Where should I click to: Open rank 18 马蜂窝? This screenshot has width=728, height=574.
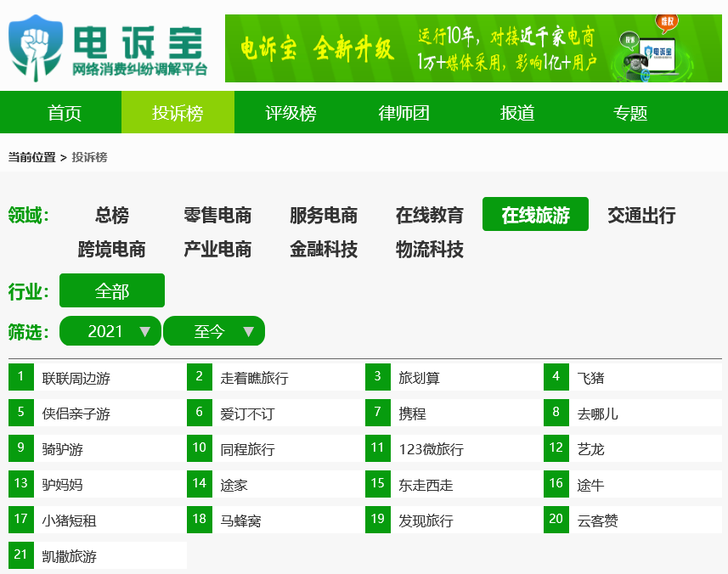[x=276, y=520]
